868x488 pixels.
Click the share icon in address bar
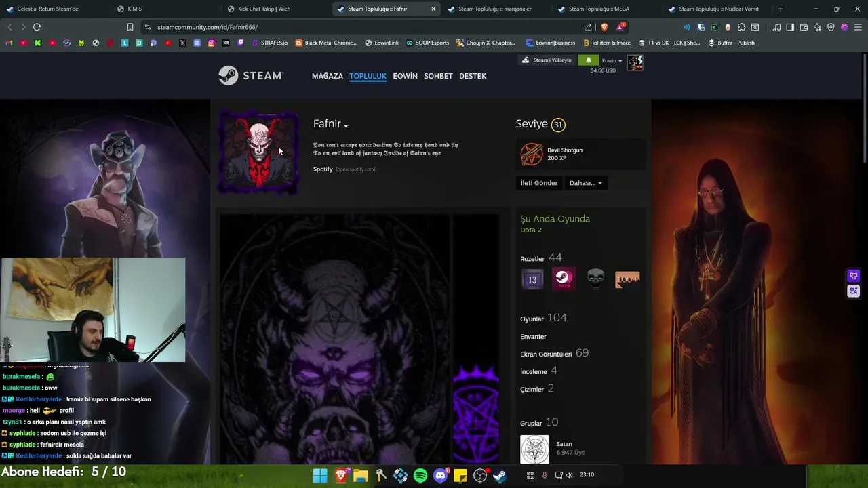[588, 27]
